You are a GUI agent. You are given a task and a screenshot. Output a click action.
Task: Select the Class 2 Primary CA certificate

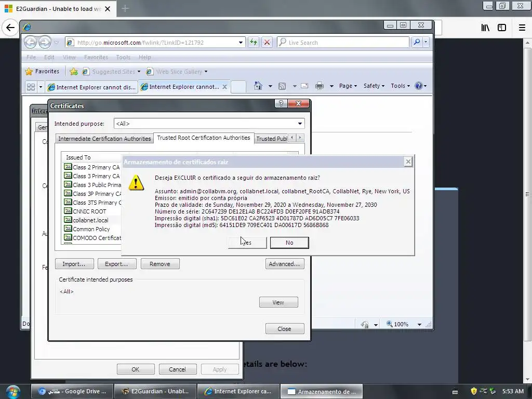[92, 167]
